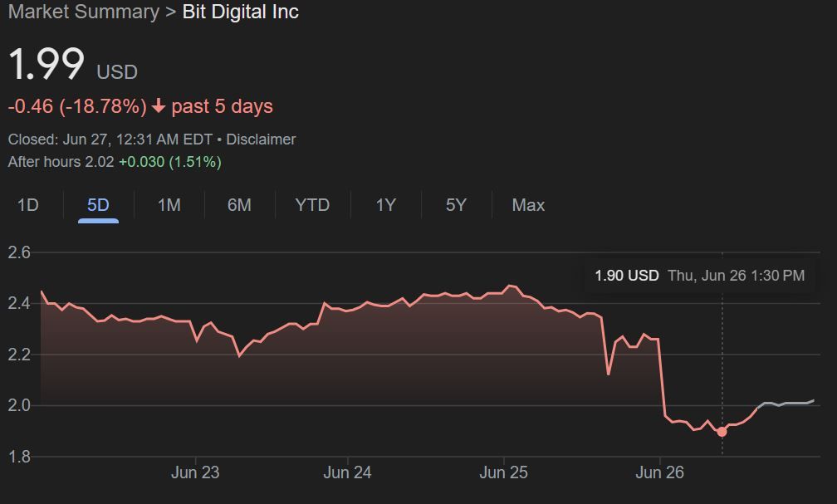Viewport: 837px width, 504px height.
Task: Switch to the 1Y range
Action: pyautogui.click(x=385, y=205)
